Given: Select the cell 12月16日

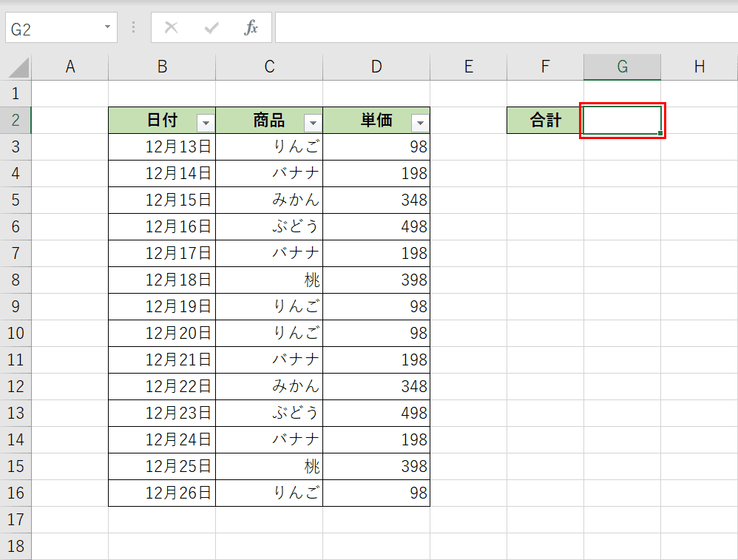Looking at the screenshot, I should pyautogui.click(x=162, y=227).
